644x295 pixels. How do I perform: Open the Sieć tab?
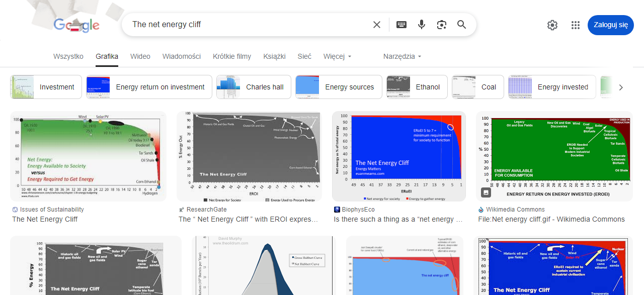tap(304, 56)
